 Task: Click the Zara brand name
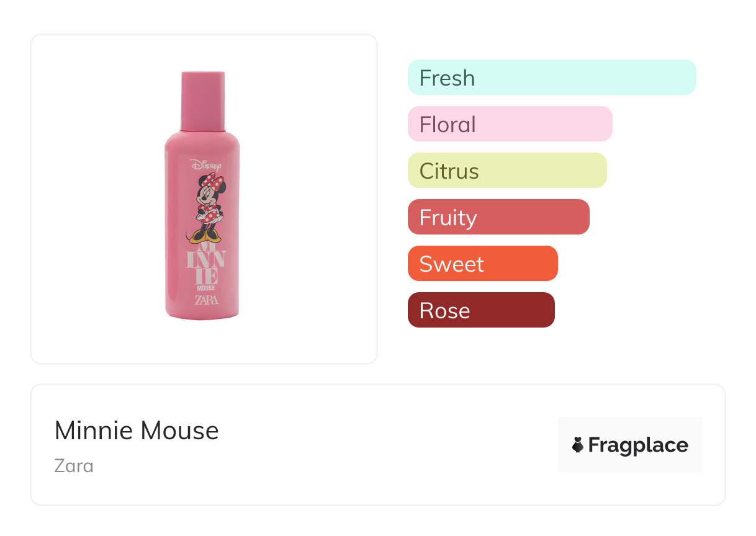click(74, 465)
